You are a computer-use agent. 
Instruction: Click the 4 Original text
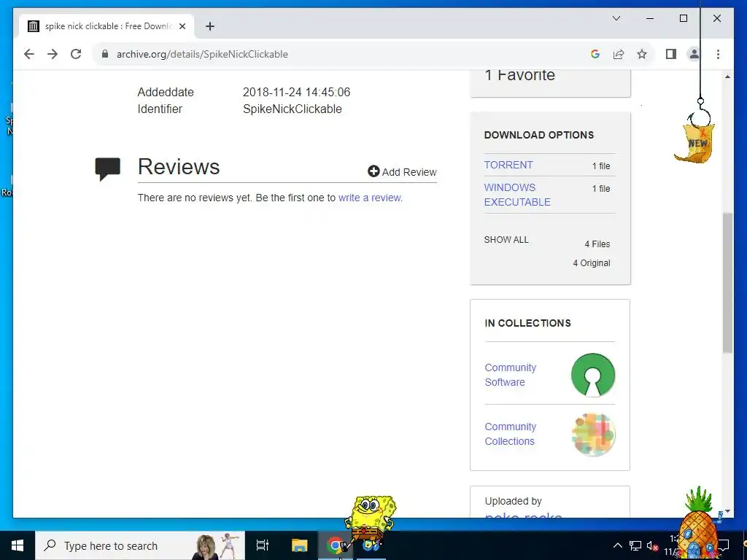click(591, 262)
